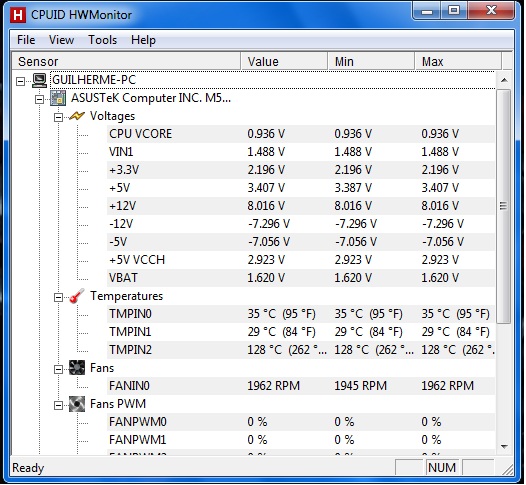Select the TMPIN2 temperature row
This screenshot has width=526, height=485.
(x=301, y=350)
